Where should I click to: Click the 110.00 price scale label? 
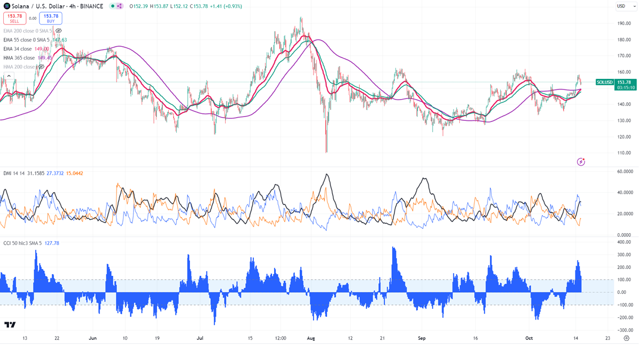click(624, 153)
